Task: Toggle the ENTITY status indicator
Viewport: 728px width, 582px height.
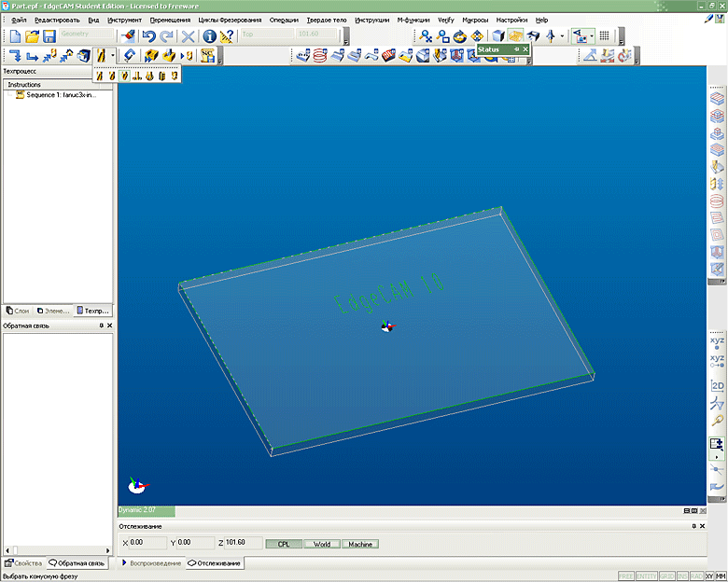Action: 646,576
